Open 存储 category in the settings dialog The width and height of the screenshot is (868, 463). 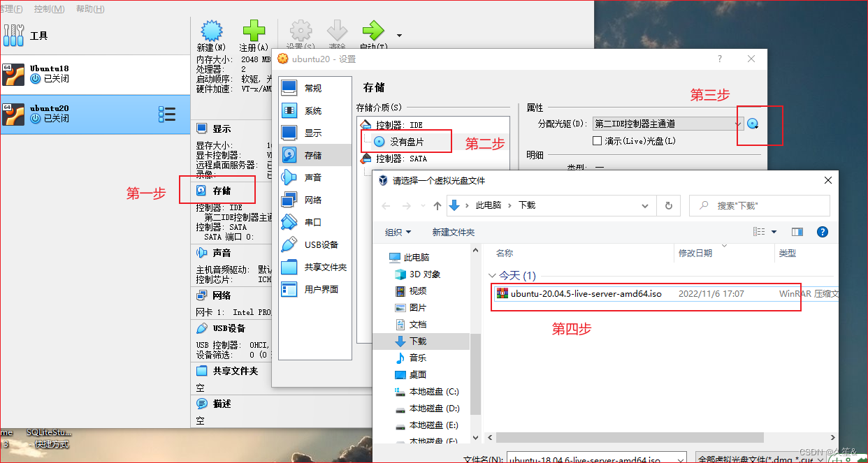coord(314,155)
